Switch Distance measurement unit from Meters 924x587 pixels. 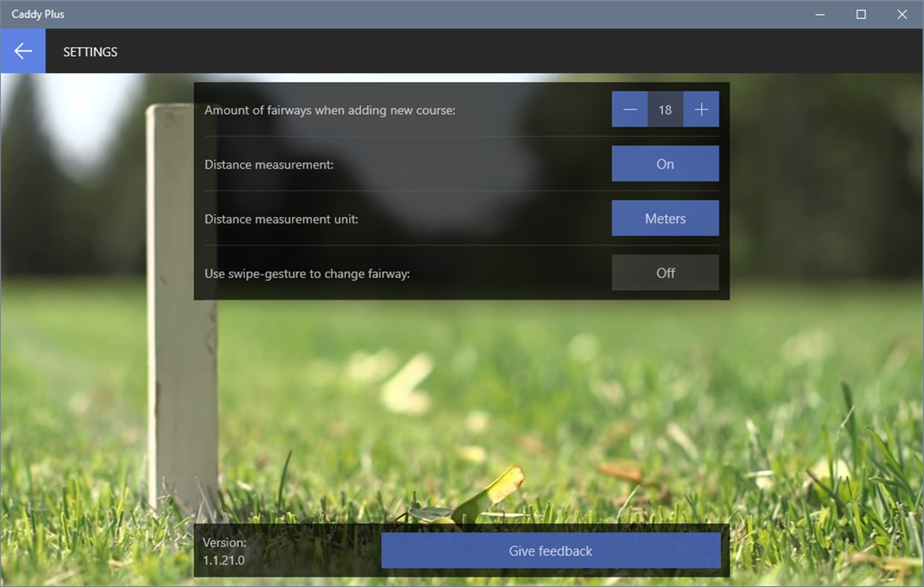click(664, 218)
